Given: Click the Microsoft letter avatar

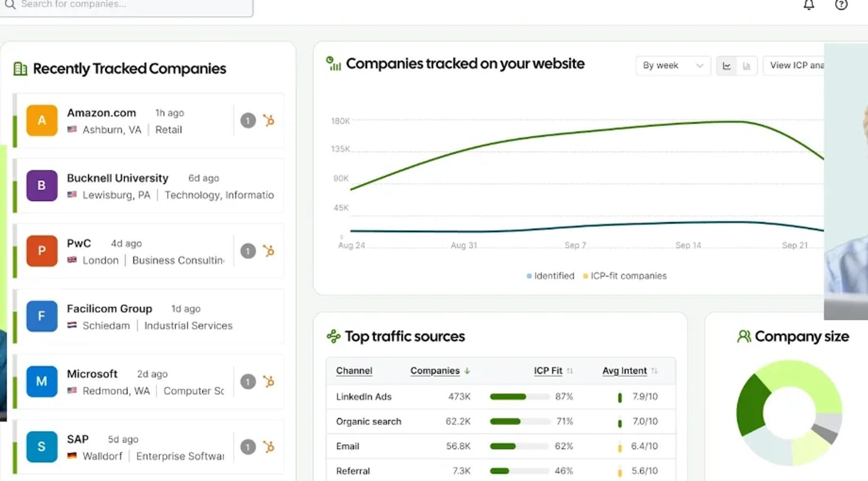Looking at the screenshot, I should (x=42, y=381).
